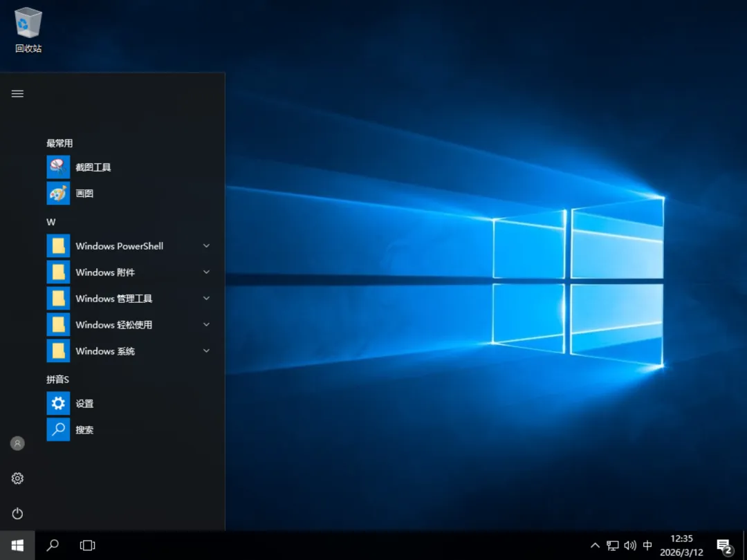Click the 拼音S group header
This screenshot has height=560, width=747.
tap(57, 380)
